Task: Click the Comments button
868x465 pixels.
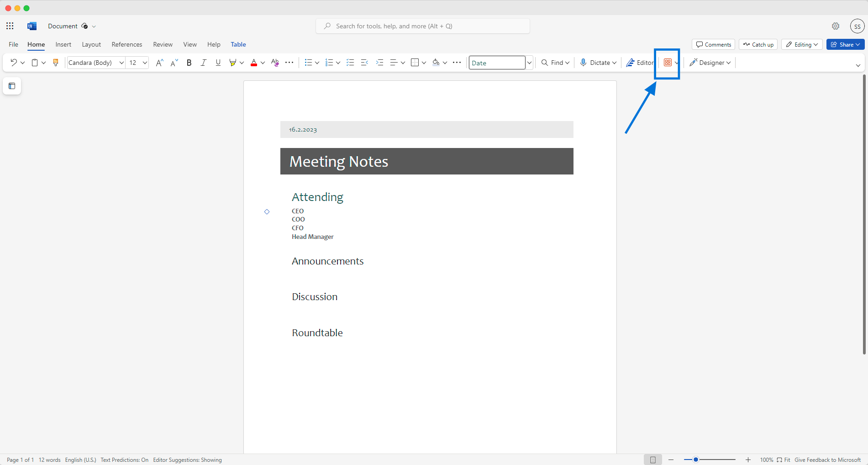Action: click(x=713, y=44)
